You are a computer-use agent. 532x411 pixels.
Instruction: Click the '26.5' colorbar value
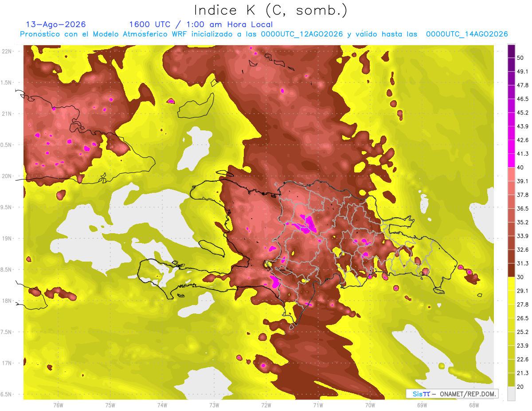[x=522, y=318]
